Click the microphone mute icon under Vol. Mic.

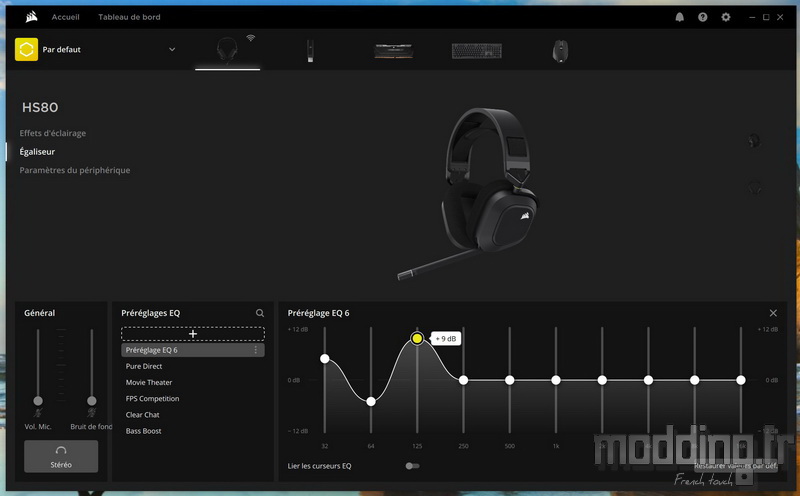(x=38, y=412)
